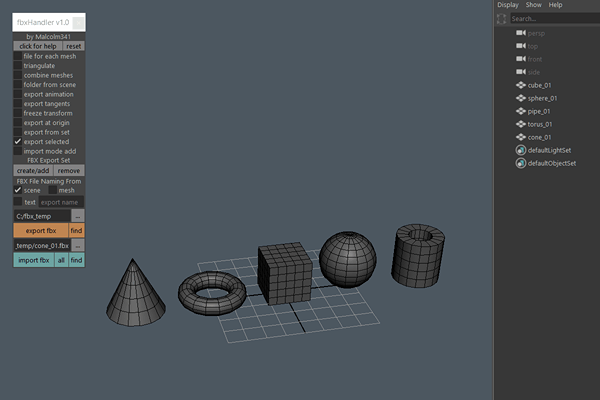Image resolution: width=600 pixels, height=400 pixels.
Task: Browse export folder with the '...' button
Action: pyautogui.click(x=78, y=216)
